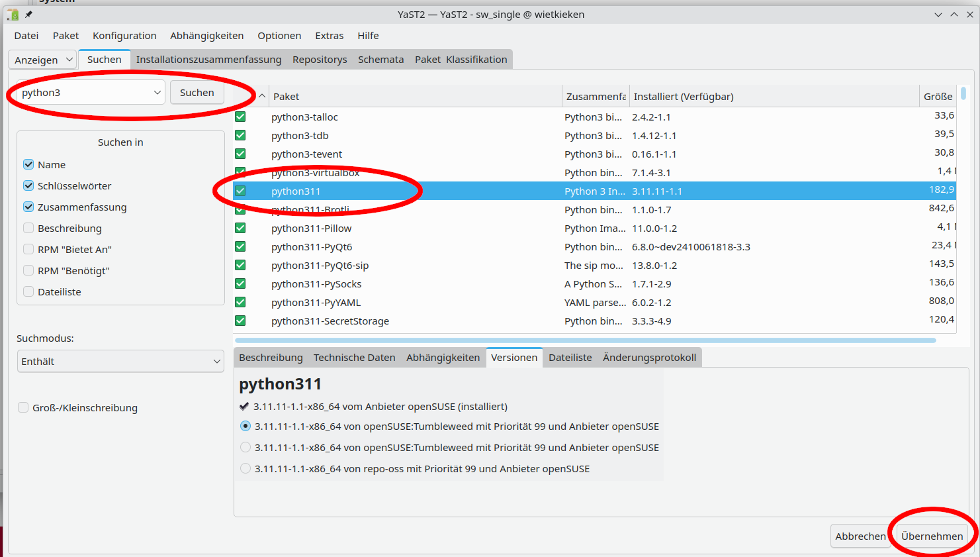Click the pin window icon
Screen dimensions: 980x557
coord(28,14)
